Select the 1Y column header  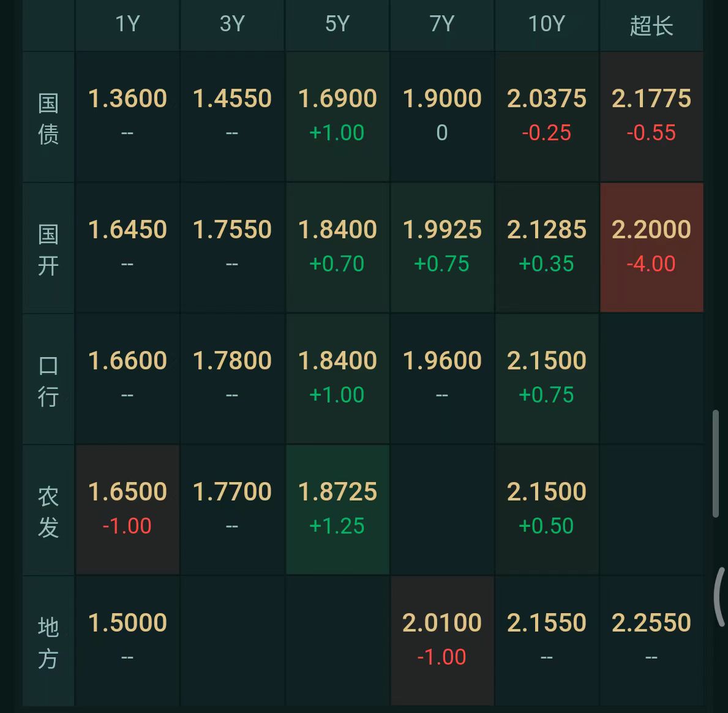click(x=127, y=25)
